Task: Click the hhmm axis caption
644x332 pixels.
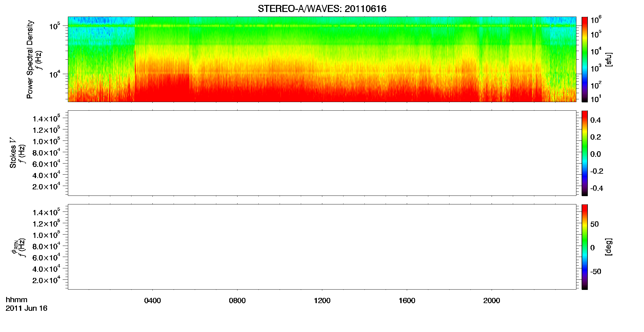Action: pos(17,300)
